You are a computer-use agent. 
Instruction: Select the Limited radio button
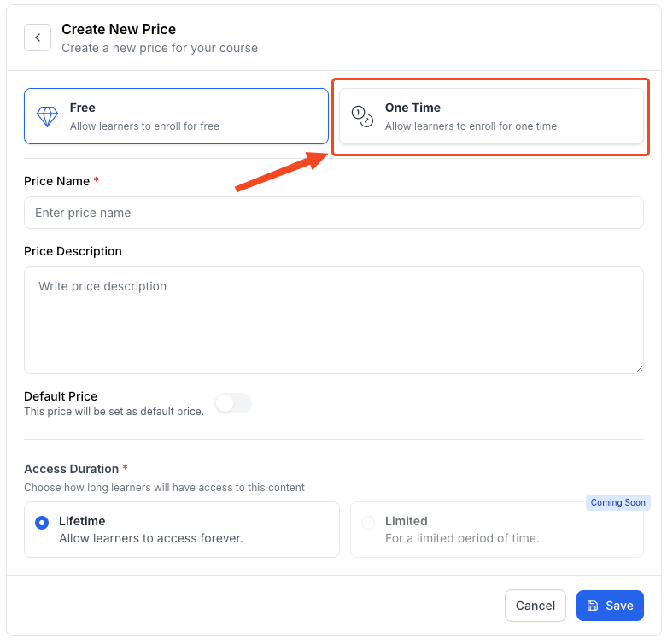(x=368, y=523)
